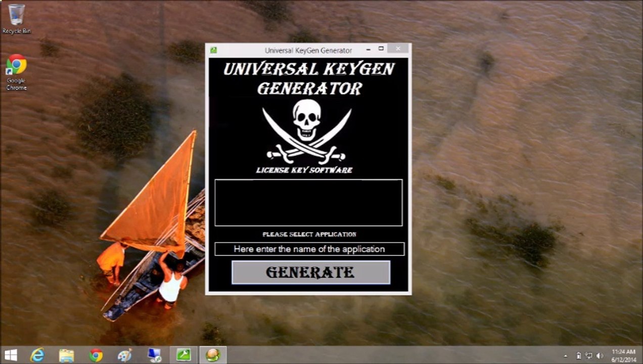Focus the application name input field
643x364 pixels.
[309, 249]
